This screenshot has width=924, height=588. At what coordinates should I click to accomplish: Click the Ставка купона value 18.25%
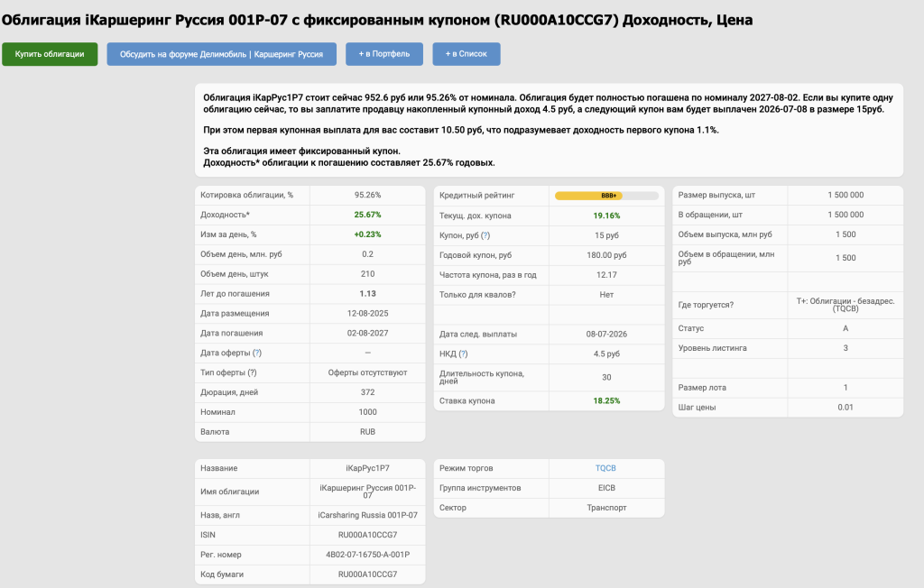point(606,401)
